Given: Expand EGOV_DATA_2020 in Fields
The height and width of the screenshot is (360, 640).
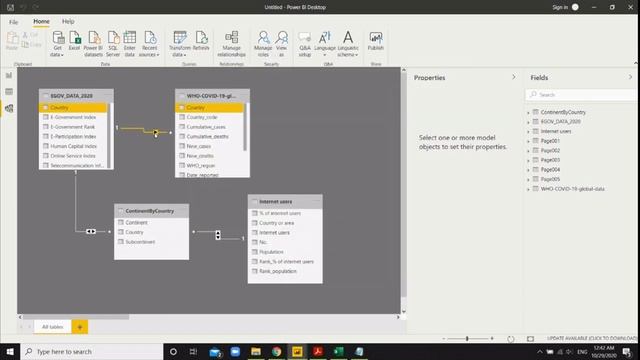Looking at the screenshot, I should point(528,122).
